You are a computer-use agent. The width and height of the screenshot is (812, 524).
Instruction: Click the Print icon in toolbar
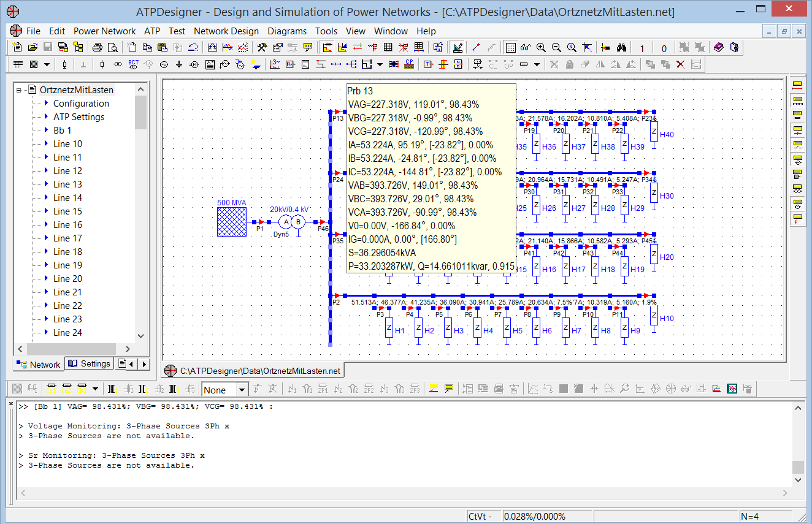tap(98, 47)
